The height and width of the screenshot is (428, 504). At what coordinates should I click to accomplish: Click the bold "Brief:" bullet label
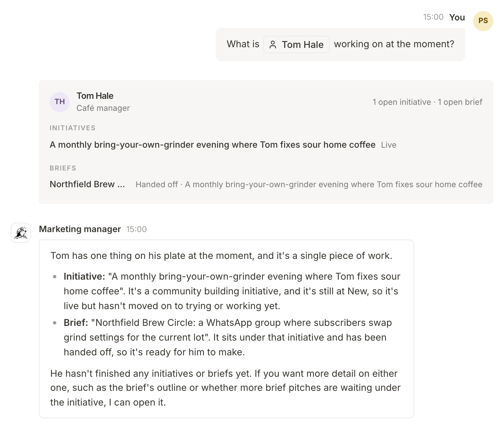click(76, 323)
